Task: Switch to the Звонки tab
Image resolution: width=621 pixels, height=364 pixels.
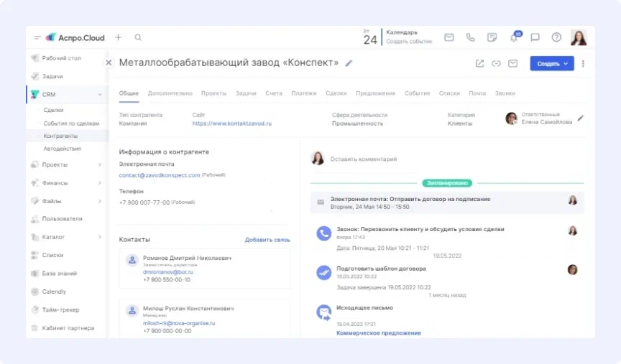Action: click(505, 93)
